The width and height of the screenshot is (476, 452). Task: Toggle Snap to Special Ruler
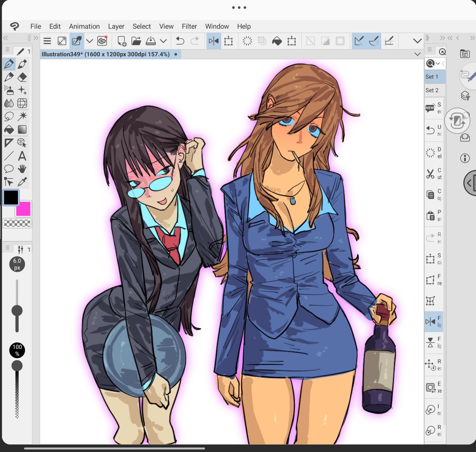click(374, 41)
